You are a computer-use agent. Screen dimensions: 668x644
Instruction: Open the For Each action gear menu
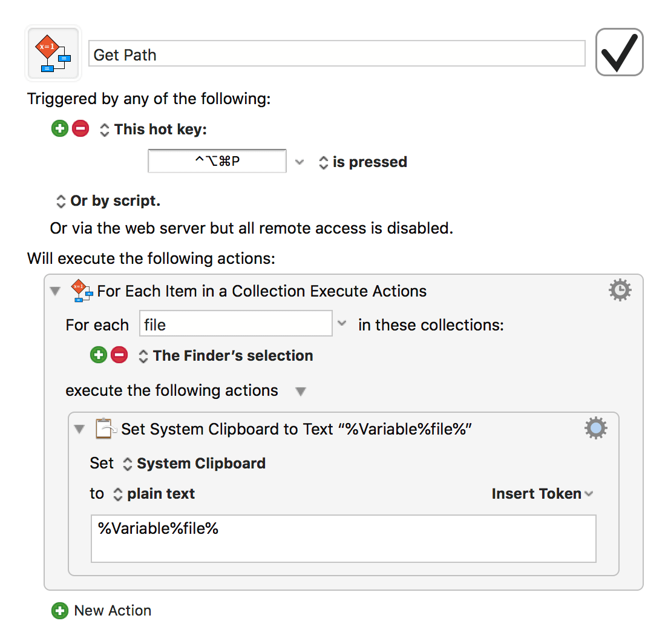point(620,291)
